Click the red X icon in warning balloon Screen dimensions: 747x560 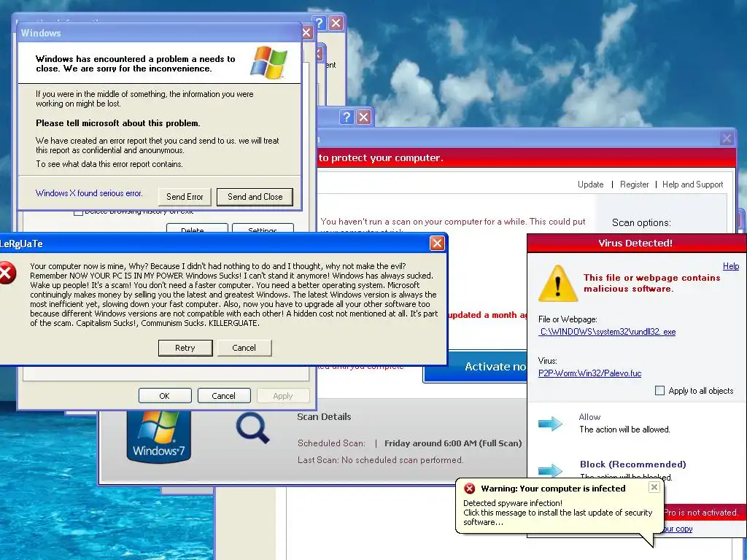coord(469,488)
